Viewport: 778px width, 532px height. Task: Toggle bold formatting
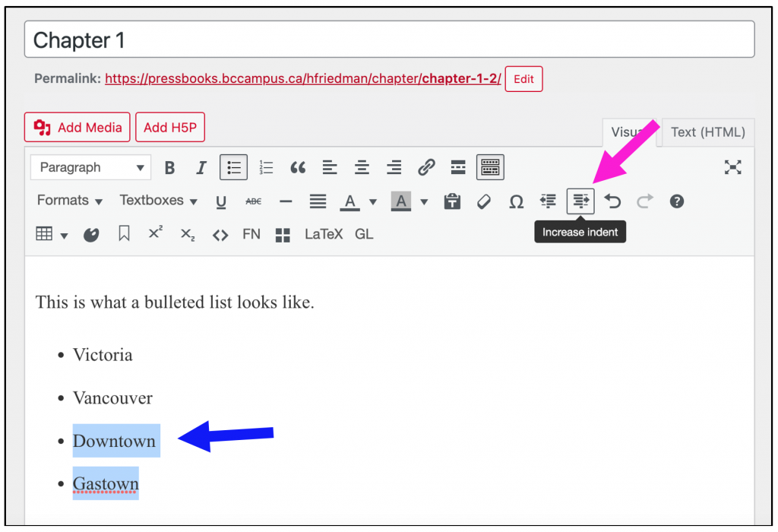[170, 167]
